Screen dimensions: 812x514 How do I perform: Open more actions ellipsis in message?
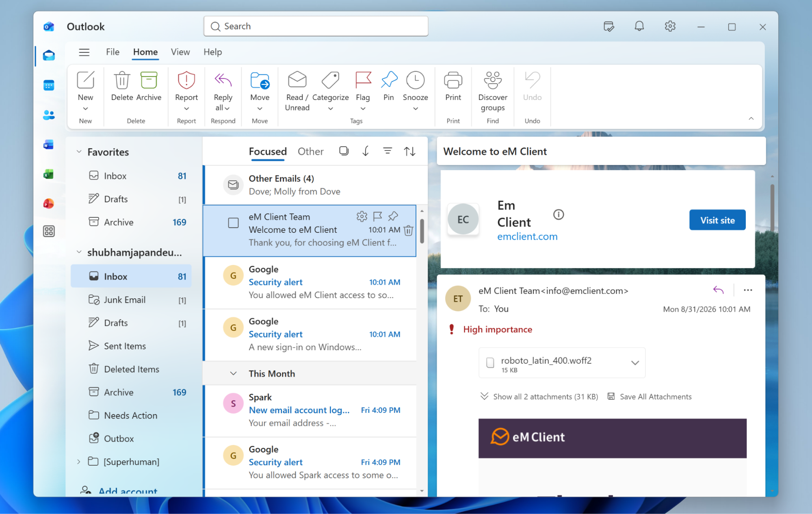(x=748, y=290)
